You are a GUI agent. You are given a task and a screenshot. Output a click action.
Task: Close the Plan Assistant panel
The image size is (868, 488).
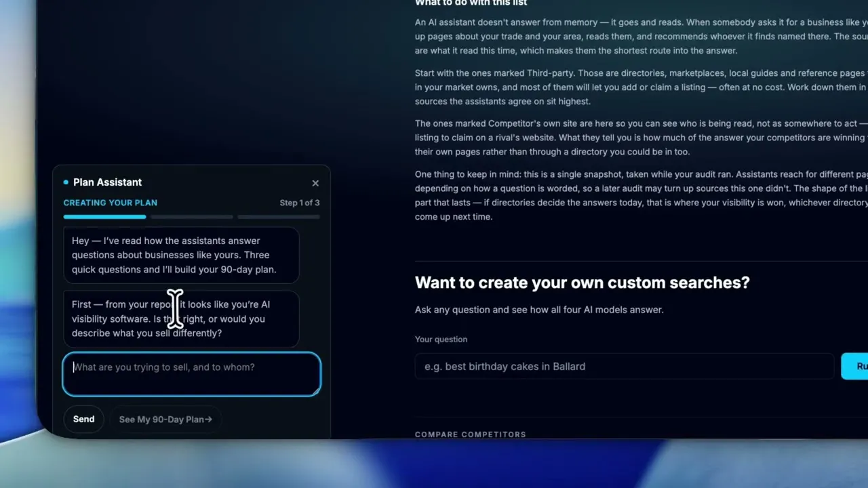pos(315,183)
